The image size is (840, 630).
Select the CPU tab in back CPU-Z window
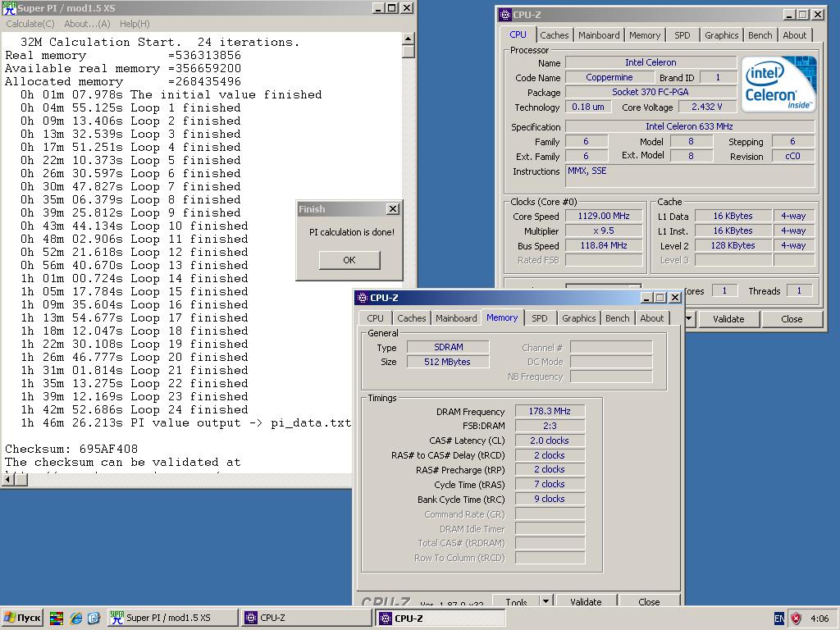[518, 34]
